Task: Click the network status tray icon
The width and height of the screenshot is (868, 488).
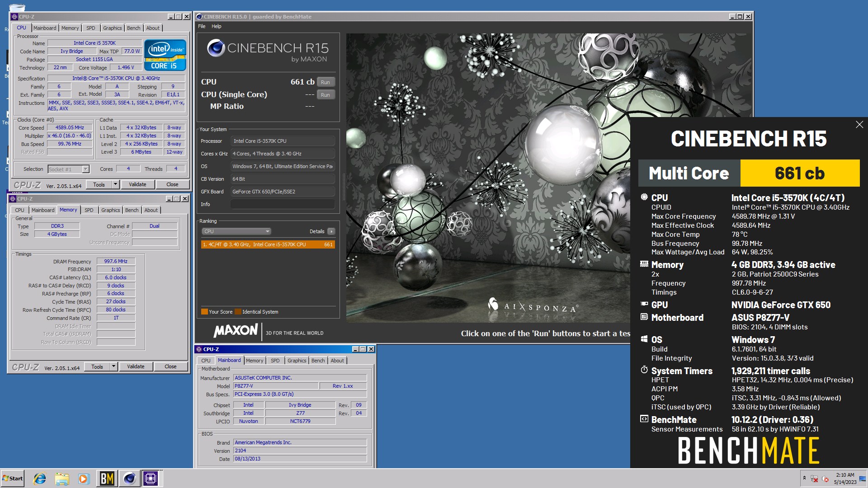Action: [814, 479]
